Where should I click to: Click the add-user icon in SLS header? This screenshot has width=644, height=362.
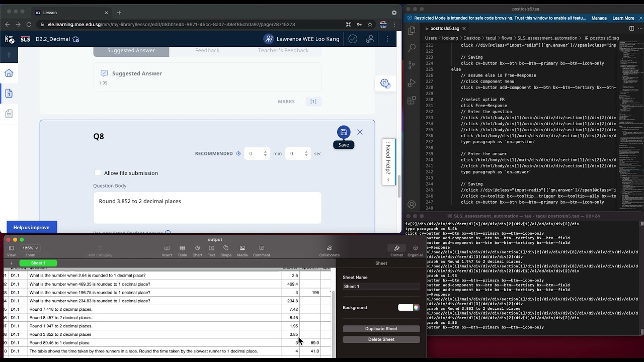click(x=370, y=39)
